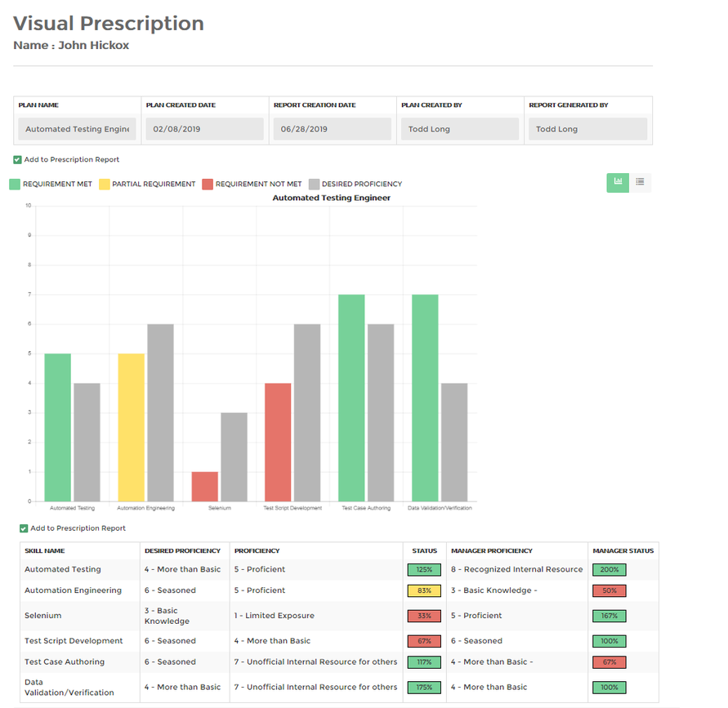Switch to bar chart view
Screen dimensions: 728x708
coord(618,183)
